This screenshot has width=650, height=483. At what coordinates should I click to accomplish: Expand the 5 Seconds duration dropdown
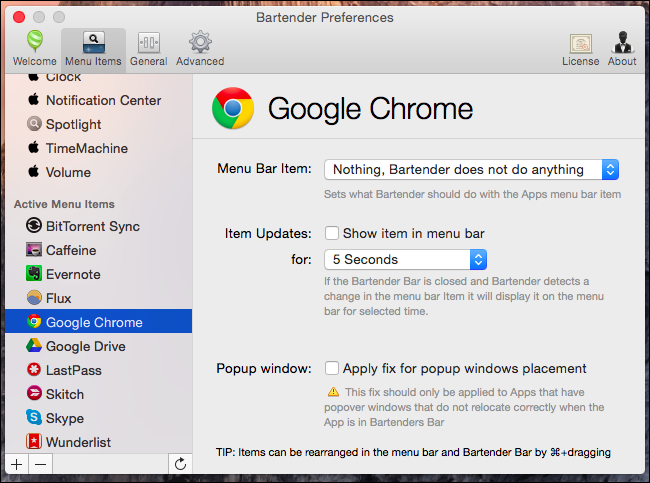404,260
